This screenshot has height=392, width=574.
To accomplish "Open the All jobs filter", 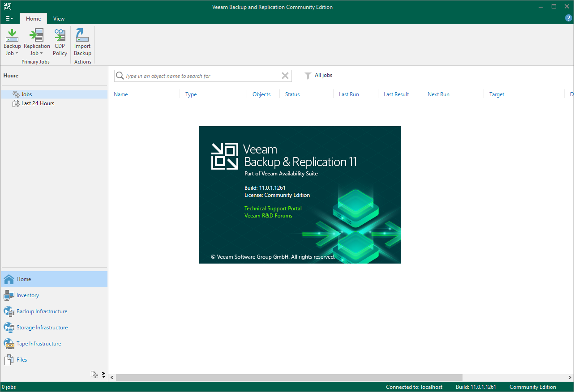I will point(323,75).
